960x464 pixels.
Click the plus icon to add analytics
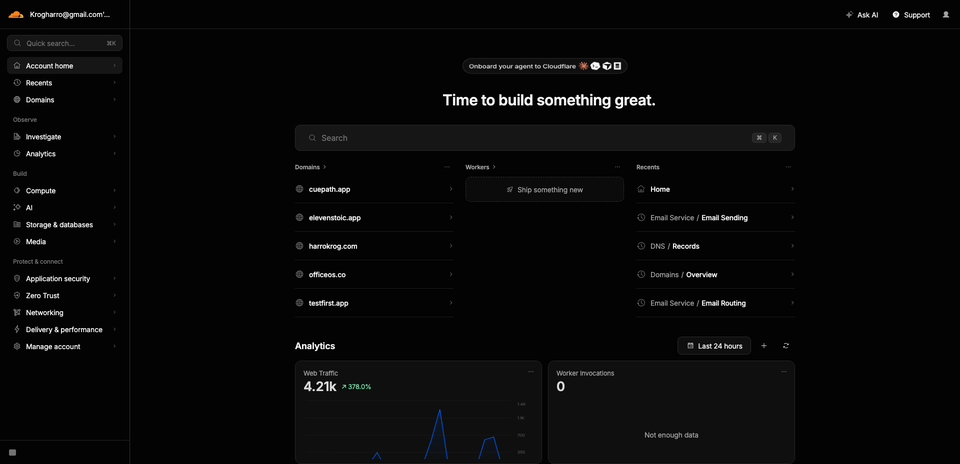coord(763,346)
